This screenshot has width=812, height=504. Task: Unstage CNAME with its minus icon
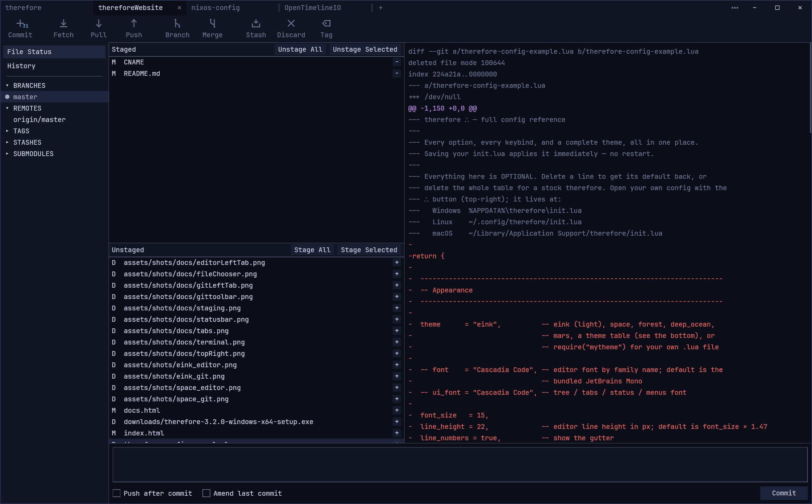pos(397,62)
